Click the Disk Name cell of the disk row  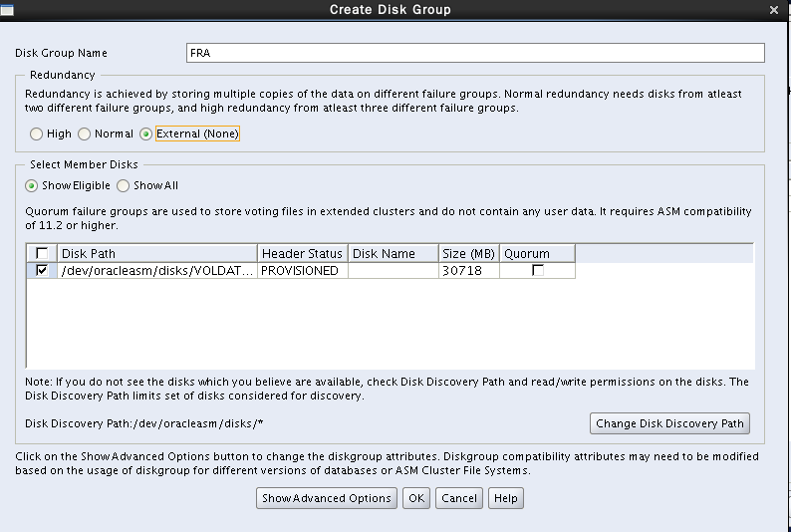tap(393, 270)
